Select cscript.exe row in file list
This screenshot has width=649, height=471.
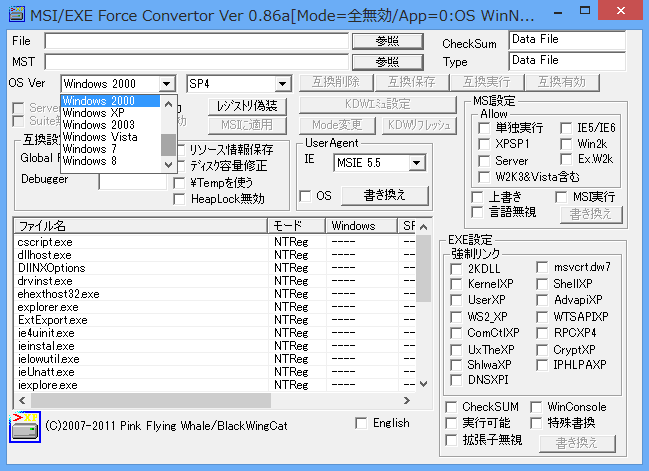click(x=215, y=242)
